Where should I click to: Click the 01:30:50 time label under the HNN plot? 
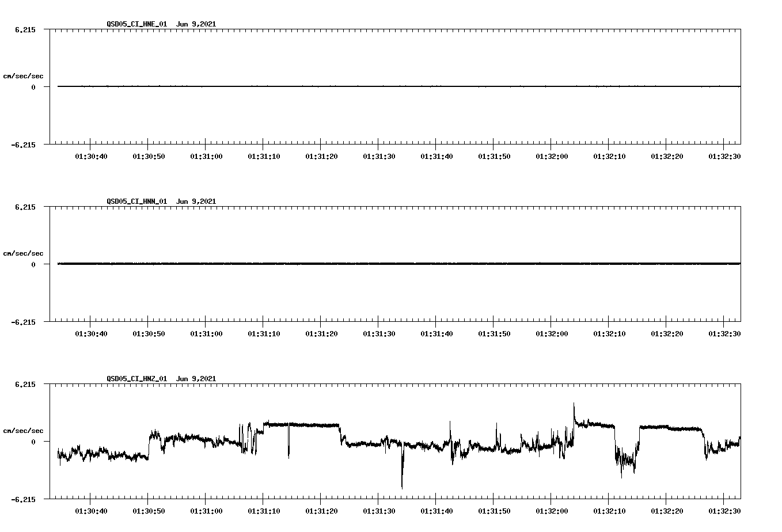coord(149,334)
